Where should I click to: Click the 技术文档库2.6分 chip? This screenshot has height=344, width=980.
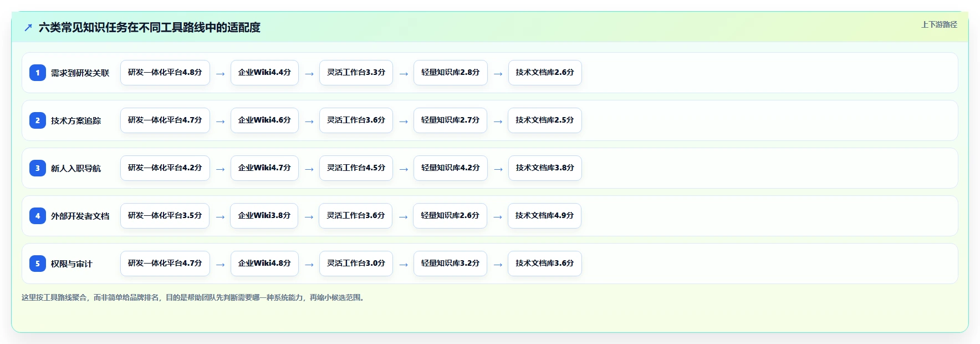click(545, 73)
